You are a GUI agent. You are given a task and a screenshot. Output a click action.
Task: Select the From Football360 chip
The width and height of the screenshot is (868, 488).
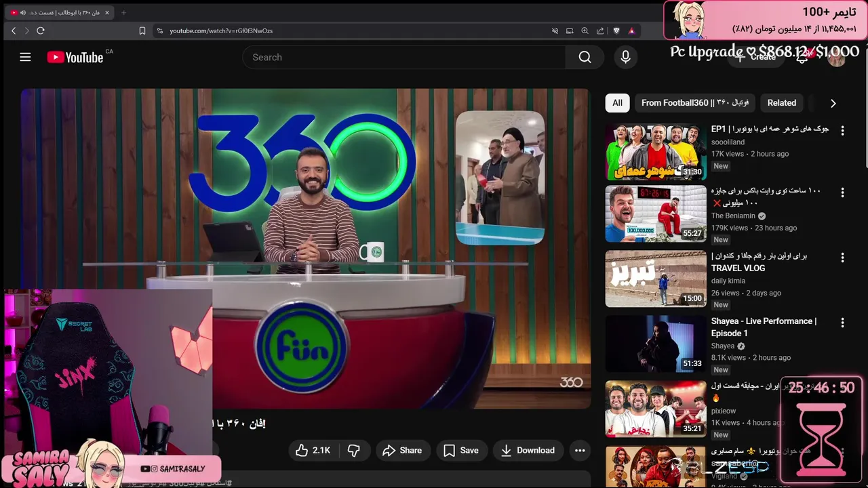[695, 103]
